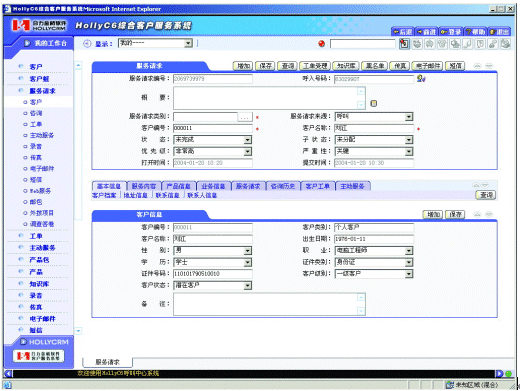Click the 后退 back navigation button
The image size is (520, 391).
click(x=402, y=32)
